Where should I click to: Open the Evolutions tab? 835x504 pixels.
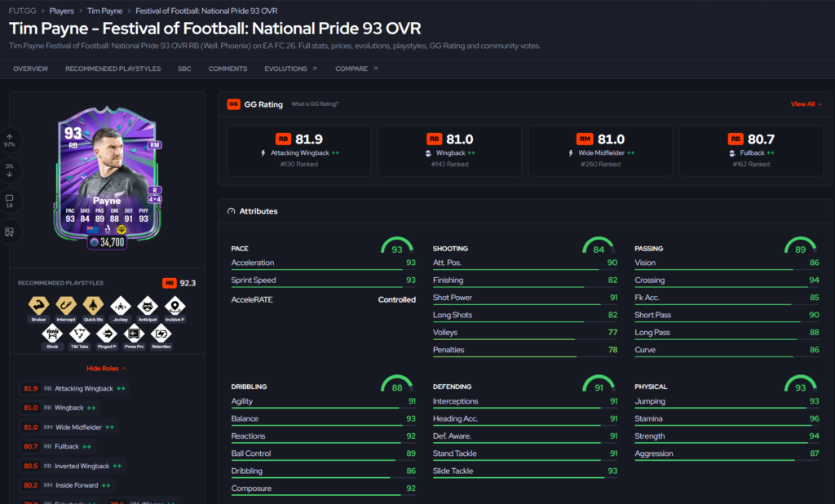290,69
